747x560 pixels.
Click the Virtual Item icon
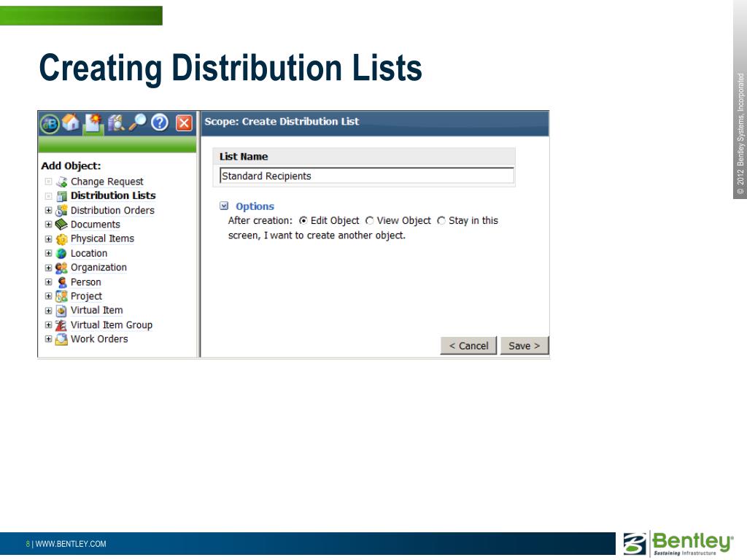(61, 311)
